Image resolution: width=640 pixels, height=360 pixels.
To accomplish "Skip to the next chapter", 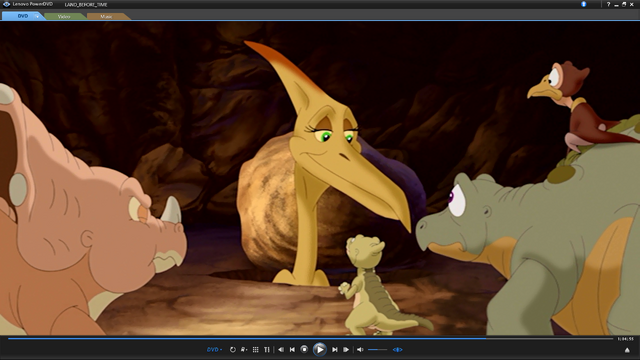I will (335, 349).
